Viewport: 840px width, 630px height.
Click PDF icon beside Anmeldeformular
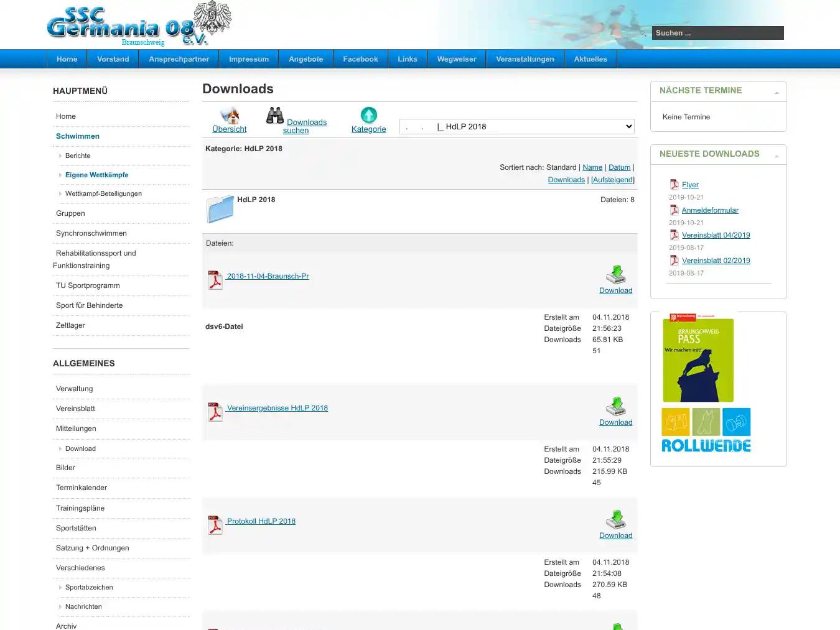[x=674, y=210]
